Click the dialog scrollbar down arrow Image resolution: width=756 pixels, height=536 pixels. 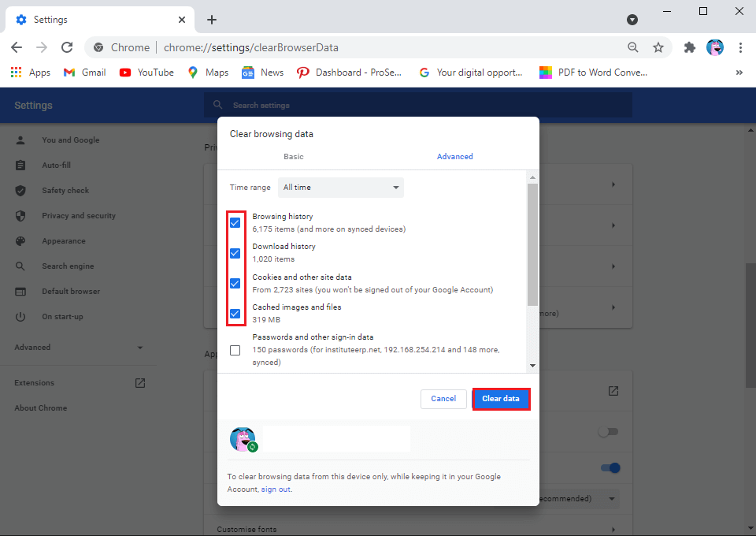[x=533, y=366]
